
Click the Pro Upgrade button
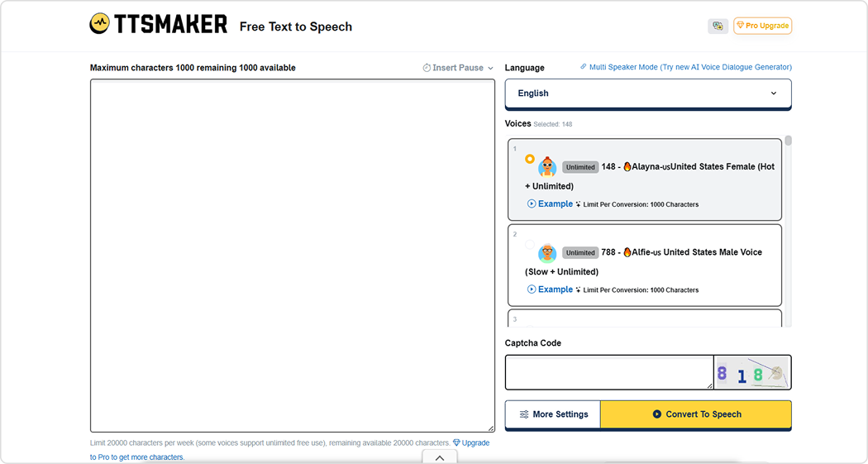(762, 26)
